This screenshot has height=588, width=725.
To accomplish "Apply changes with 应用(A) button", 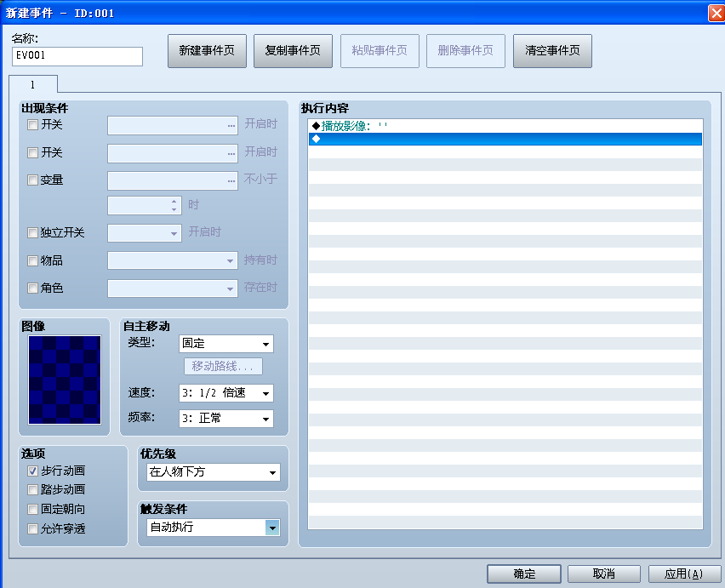I will [x=684, y=574].
